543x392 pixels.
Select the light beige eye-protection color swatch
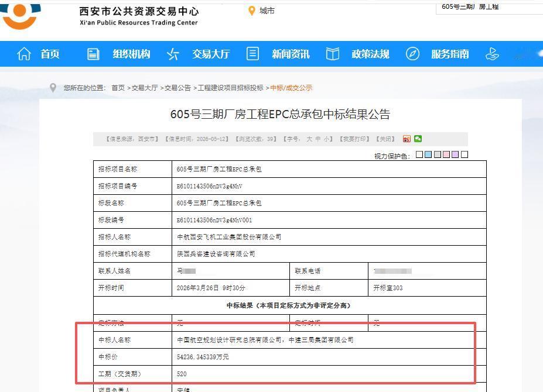[419, 154]
